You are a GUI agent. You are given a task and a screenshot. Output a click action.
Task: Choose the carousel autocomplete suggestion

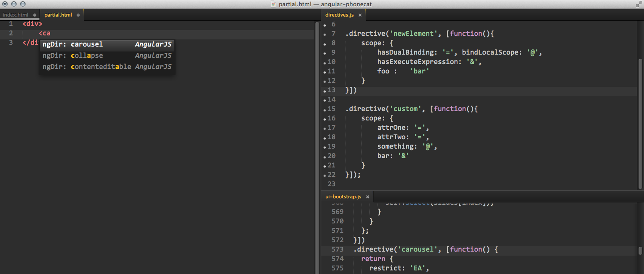(x=107, y=44)
